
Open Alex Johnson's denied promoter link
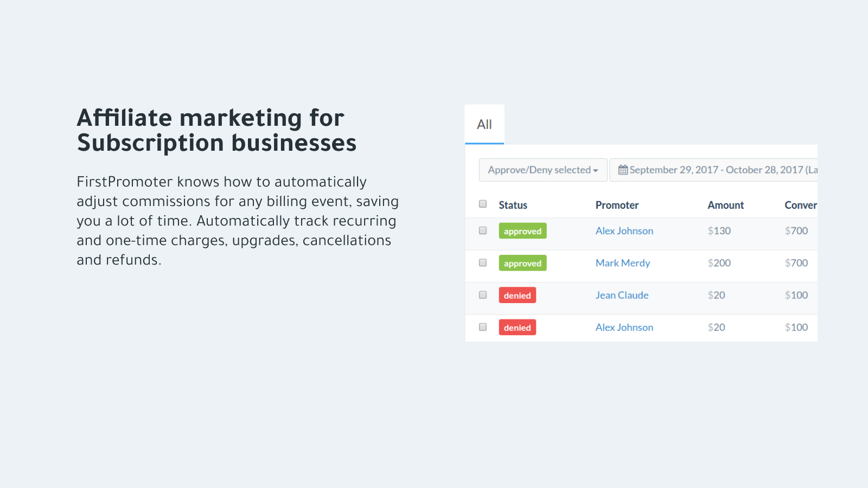pyautogui.click(x=624, y=328)
